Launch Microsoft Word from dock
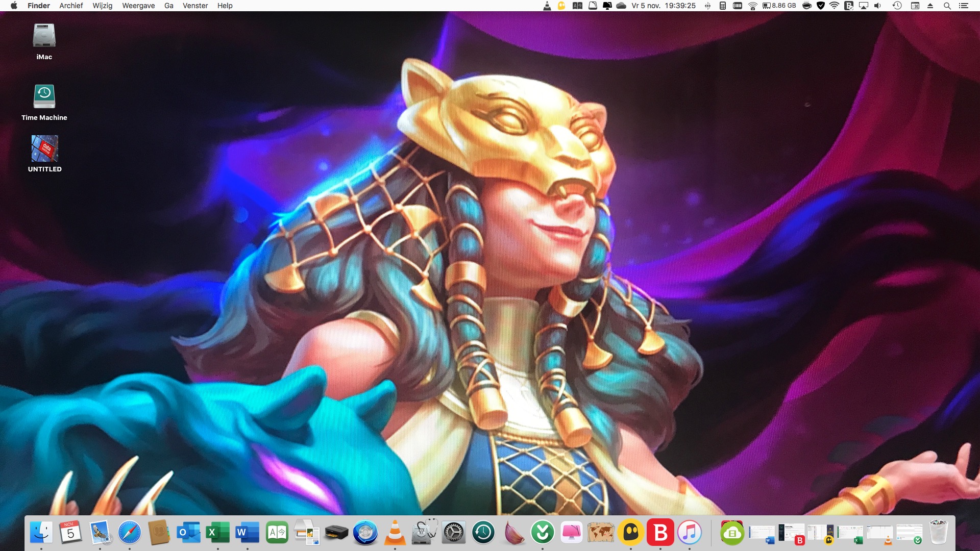This screenshot has height=551, width=980. (x=248, y=533)
